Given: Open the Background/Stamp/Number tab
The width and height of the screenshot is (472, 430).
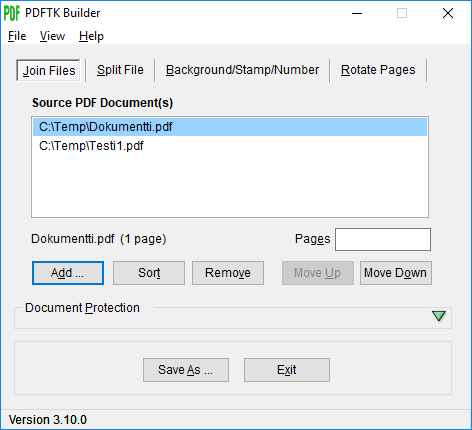Looking at the screenshot, I should tap(242, 70).
